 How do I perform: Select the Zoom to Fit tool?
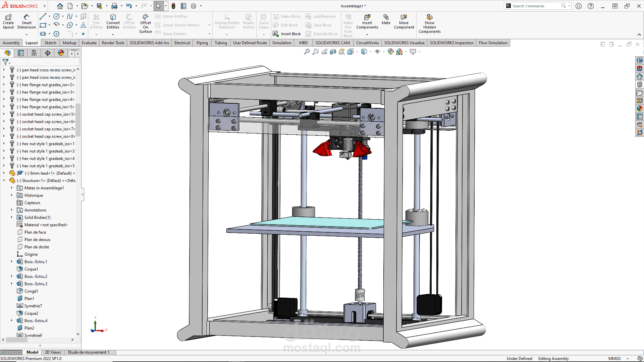(307, 52)
